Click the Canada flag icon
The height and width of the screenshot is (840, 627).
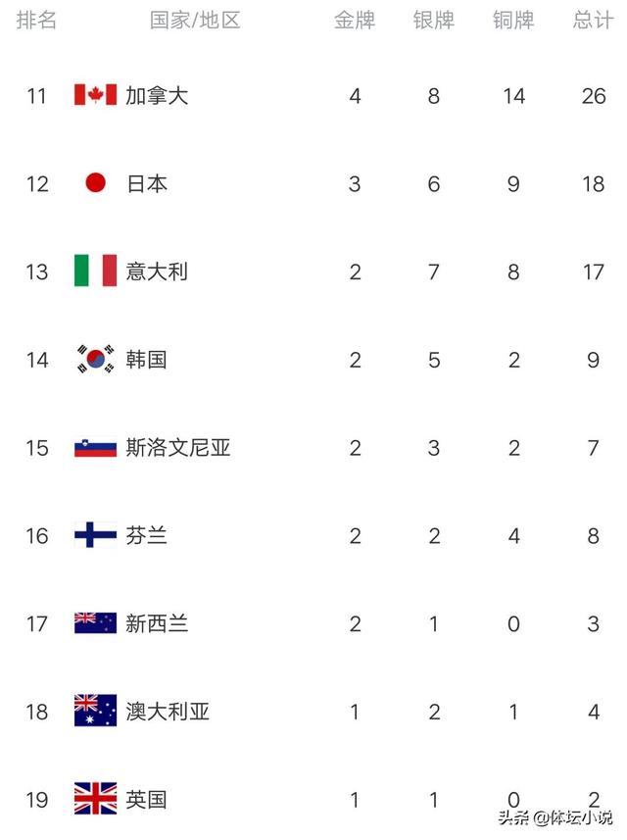95,95
